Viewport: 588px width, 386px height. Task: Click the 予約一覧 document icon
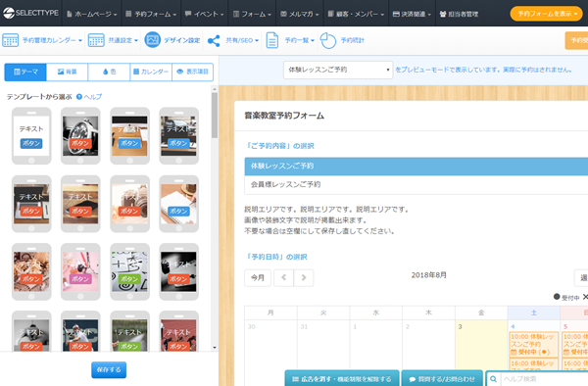coord(271,40)
